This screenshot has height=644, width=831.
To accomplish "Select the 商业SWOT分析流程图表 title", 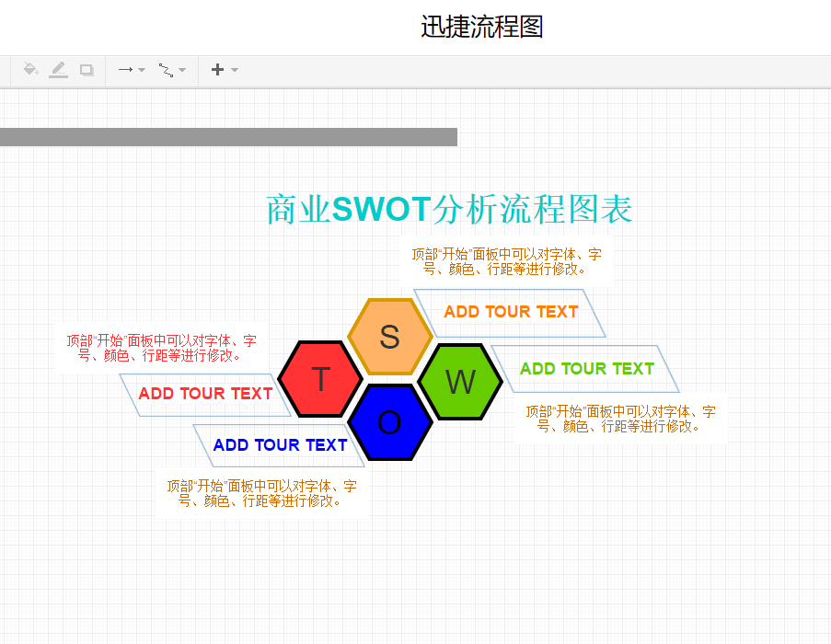I will [449, 209].
